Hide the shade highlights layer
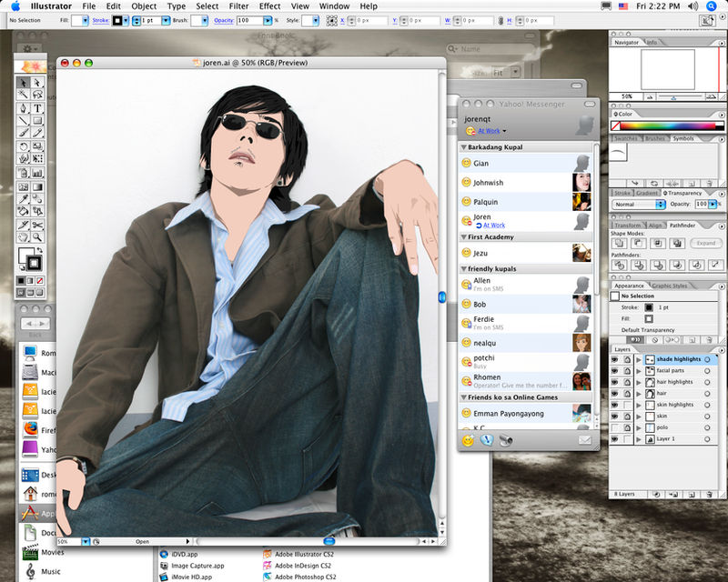728x582 pixels. click(615, 359)
